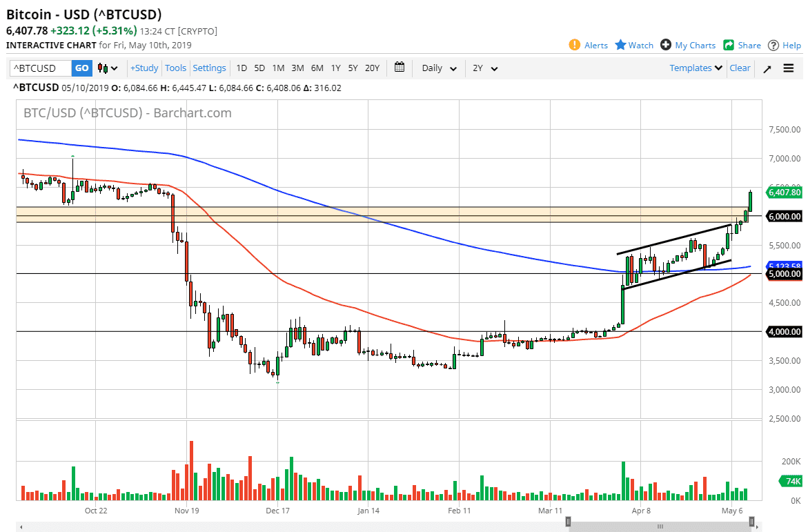
Task: Open the calendar date picker icon
Action: 399,68
